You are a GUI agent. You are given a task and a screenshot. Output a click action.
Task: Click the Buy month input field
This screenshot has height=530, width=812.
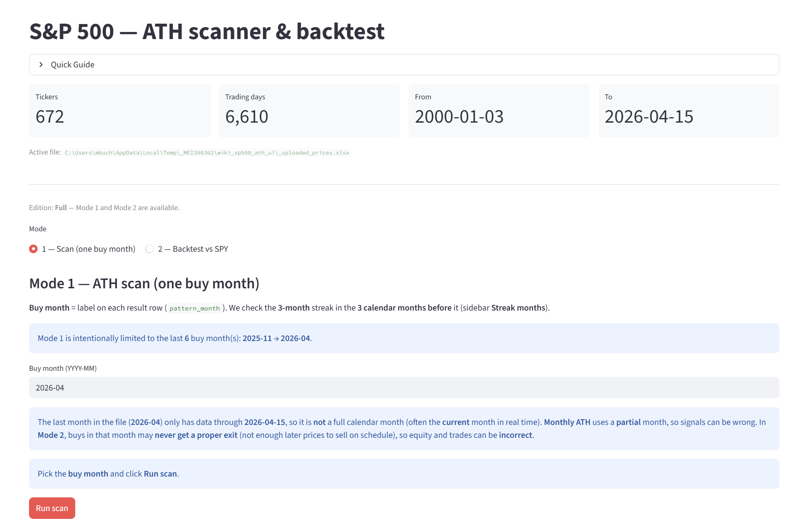tap(404, 388)
